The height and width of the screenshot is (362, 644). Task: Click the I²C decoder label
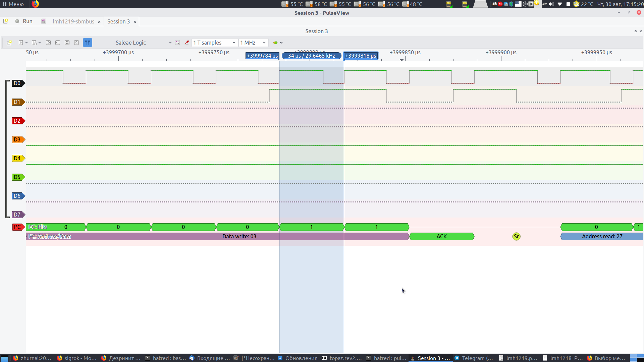point(18,227)
